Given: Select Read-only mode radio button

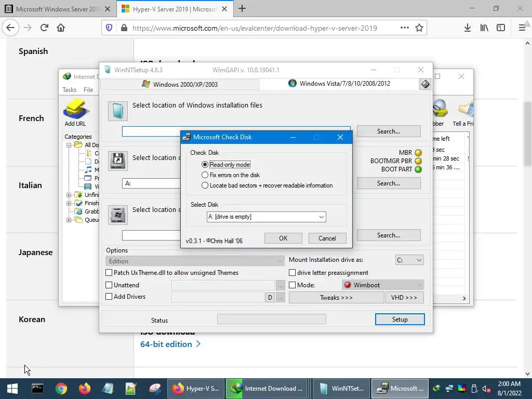Looking at the screenshot, I should click(x=205, y=165).
